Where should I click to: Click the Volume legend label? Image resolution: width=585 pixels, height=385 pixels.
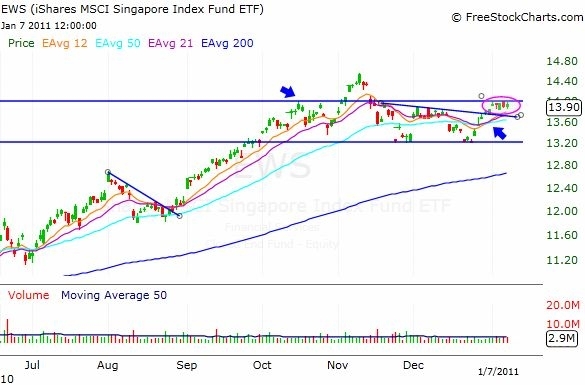(28, 295)
